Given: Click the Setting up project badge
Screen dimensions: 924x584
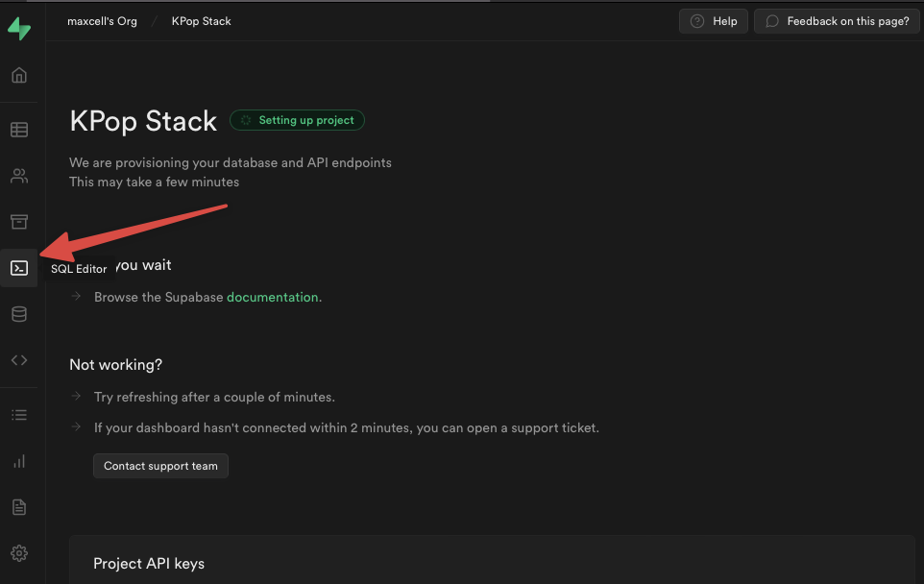Looking at the screenshot, I should click(297, 120).
